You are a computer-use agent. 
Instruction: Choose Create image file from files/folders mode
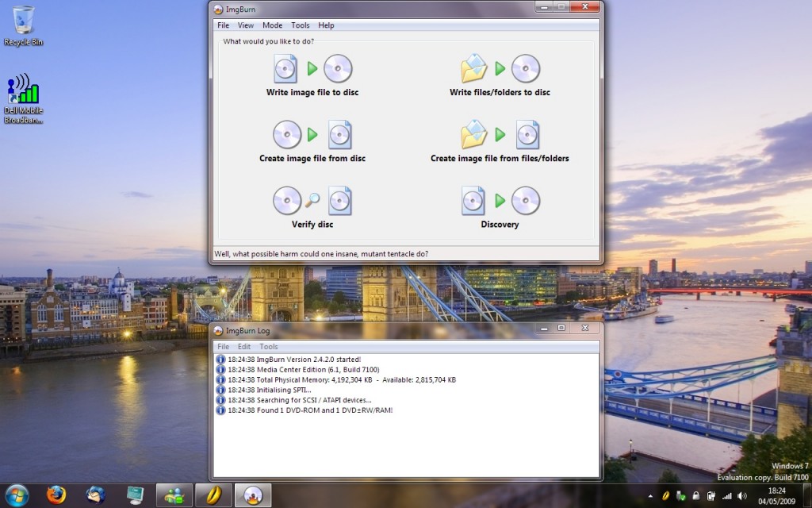click(500, 141)
